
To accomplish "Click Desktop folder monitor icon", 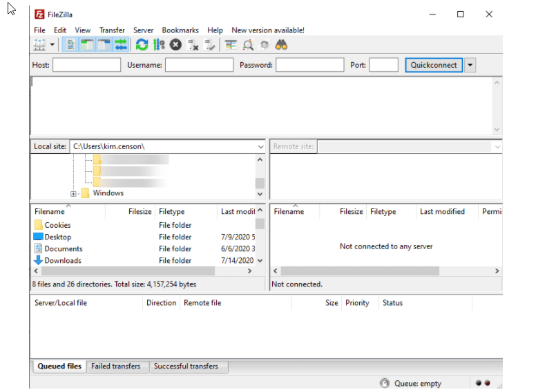I will (x=38, y=237).
